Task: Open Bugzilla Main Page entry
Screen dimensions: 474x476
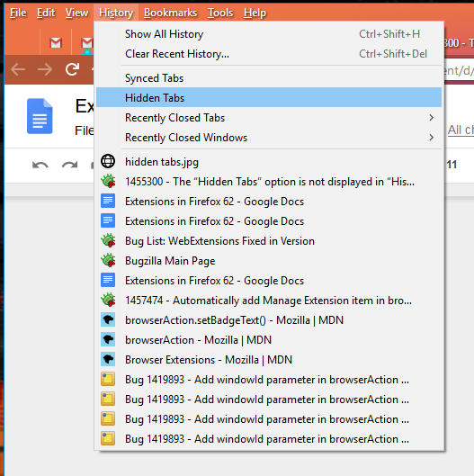Action: (269, 261)
